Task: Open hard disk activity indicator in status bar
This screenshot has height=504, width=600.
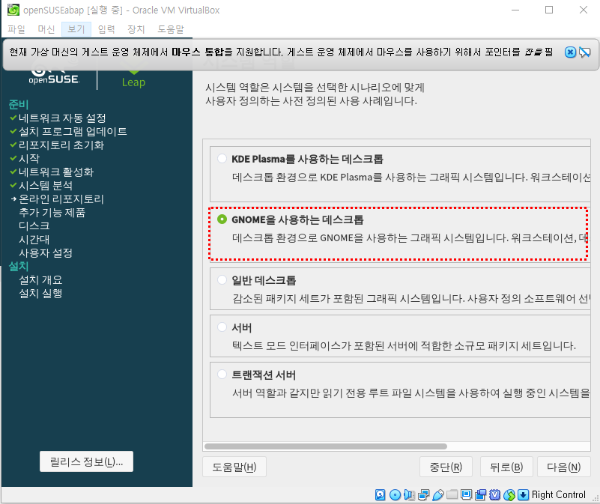Action: click(380, 495)
